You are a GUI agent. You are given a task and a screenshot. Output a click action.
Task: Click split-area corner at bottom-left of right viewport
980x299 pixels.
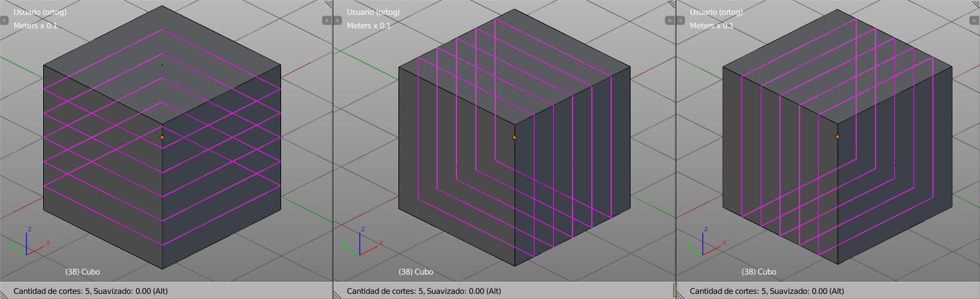coord(680,295)
